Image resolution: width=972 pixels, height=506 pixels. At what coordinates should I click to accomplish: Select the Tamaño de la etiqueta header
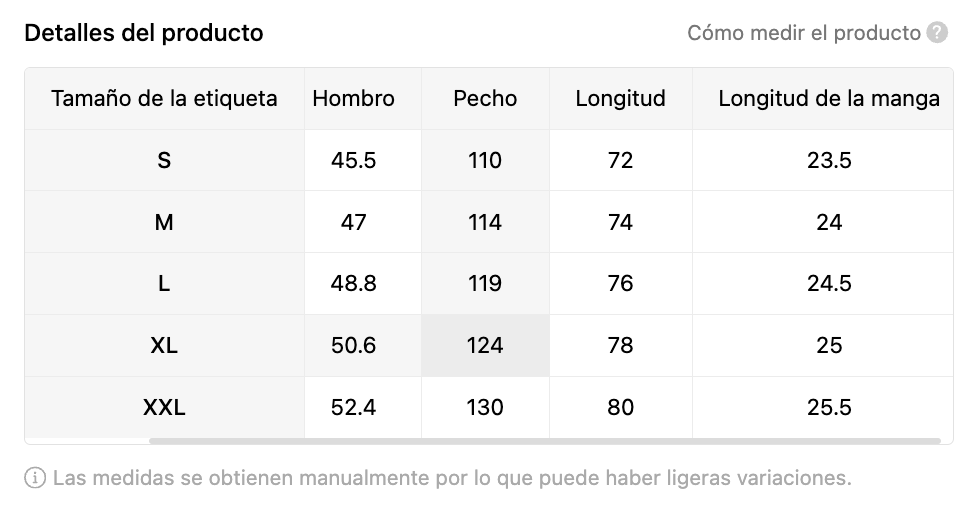[x=164, y=98]
